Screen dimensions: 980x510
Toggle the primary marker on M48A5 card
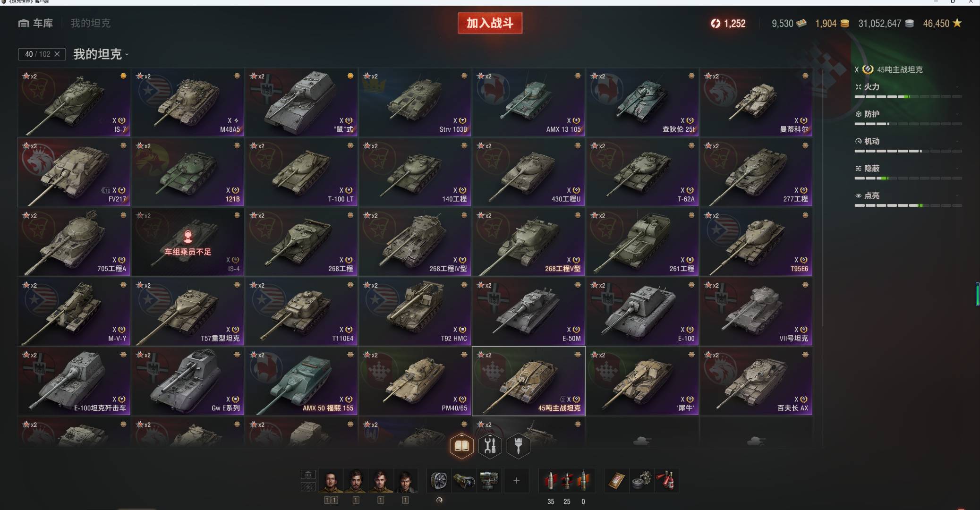(237, 76)
